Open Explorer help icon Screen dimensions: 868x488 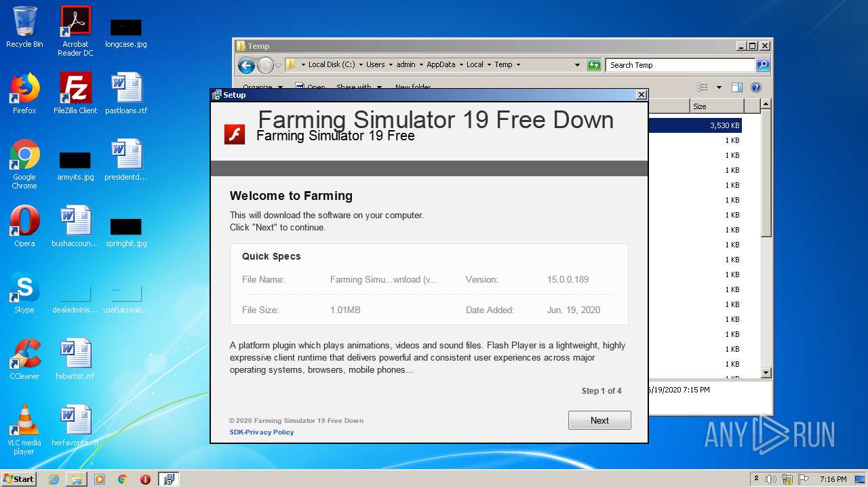pos(756,87)
